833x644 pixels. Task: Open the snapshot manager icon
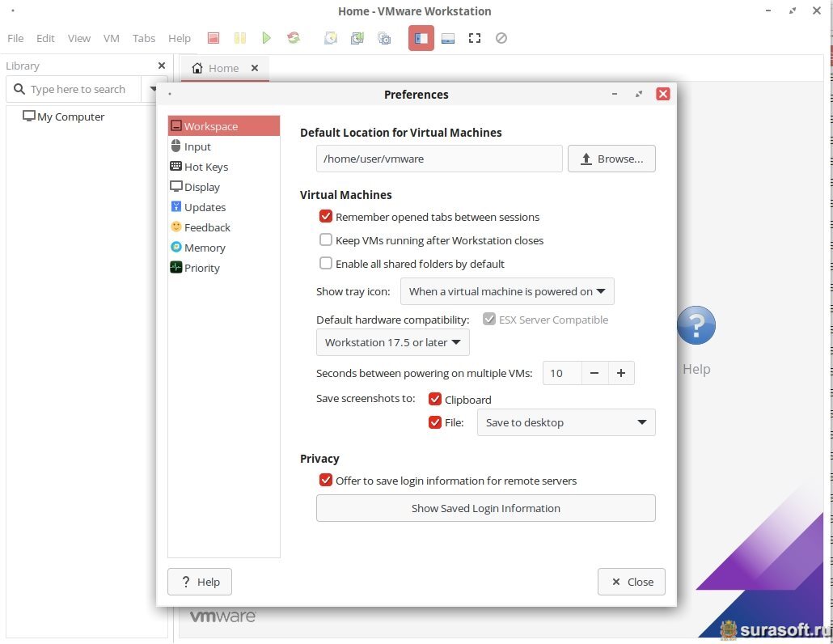coord(384,38)
